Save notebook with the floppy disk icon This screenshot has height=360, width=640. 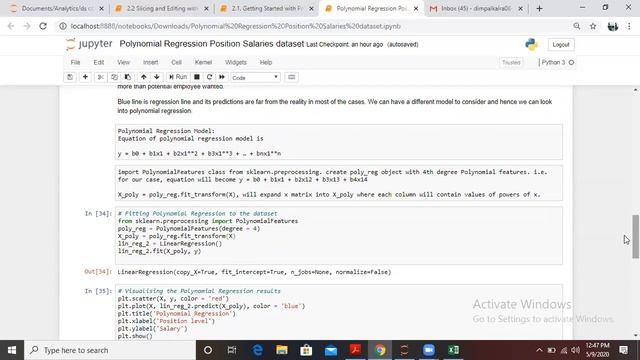click(70, 77)
